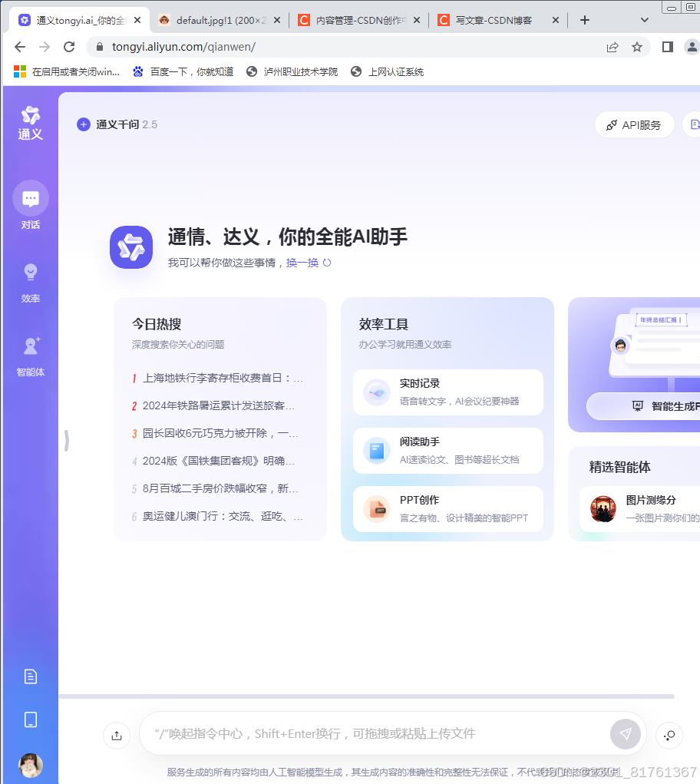The image size is (700, 784).
Task: Switch to the default.jpg tab
Action: pyautogui.click(x=219, y=20)
